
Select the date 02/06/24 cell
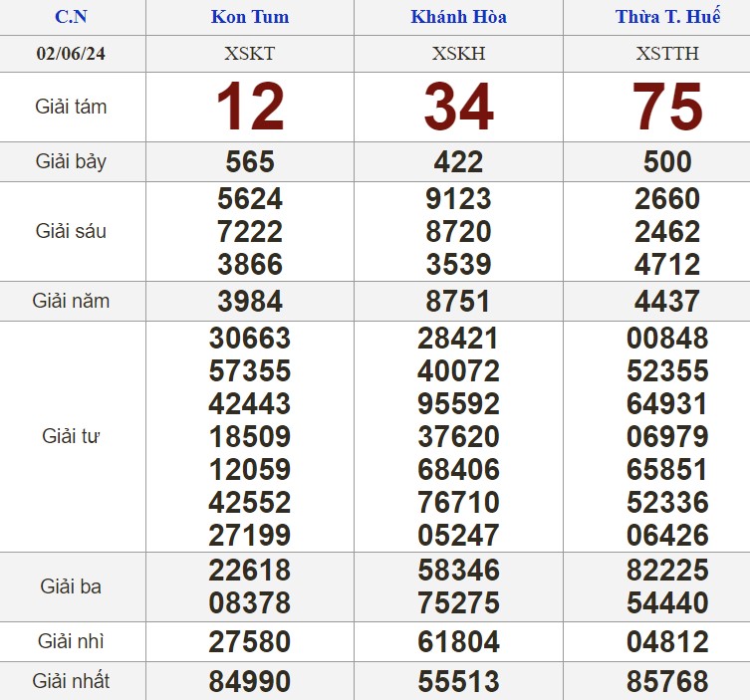[x=71, y=54]
